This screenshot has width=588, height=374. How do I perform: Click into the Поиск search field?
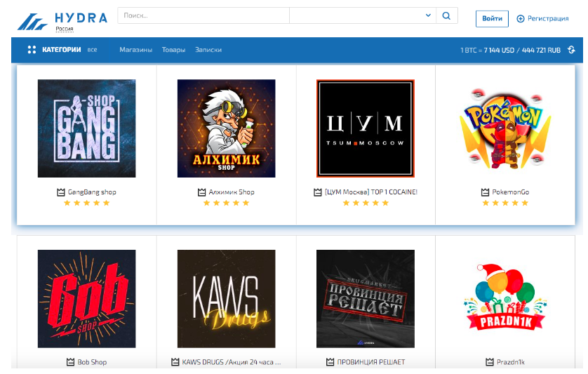click(203, 15)
